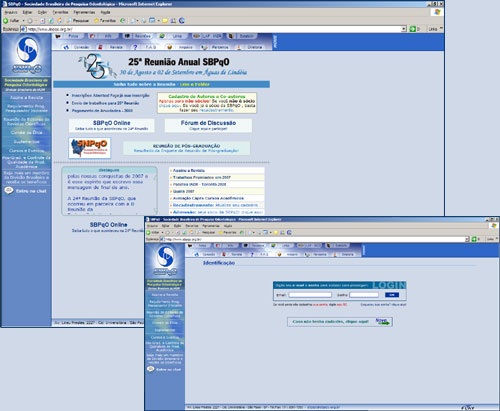This screenshot has width=500, height=411.
Task: Click SNPqO logo thumbnail
Action: [x=90, y=148]
